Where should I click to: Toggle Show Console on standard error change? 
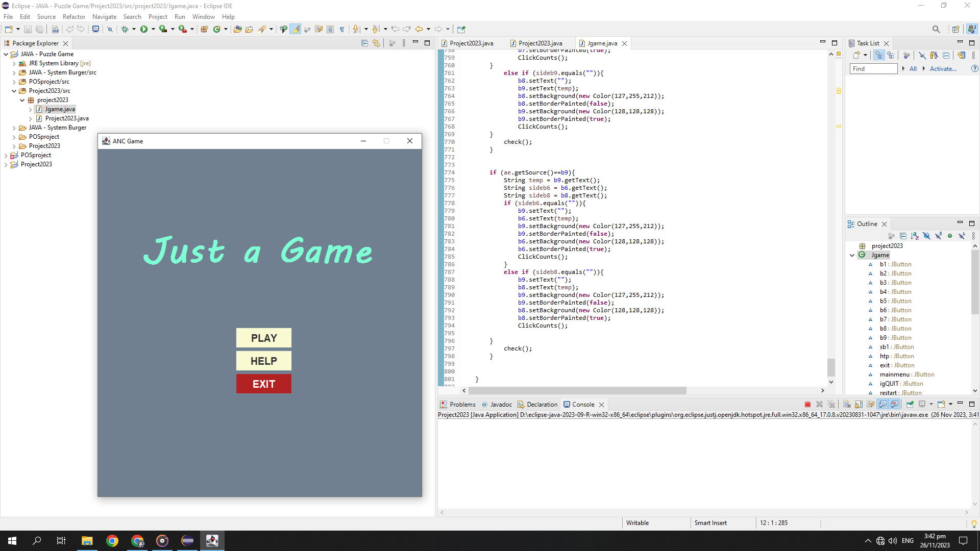tap(895, 405)
